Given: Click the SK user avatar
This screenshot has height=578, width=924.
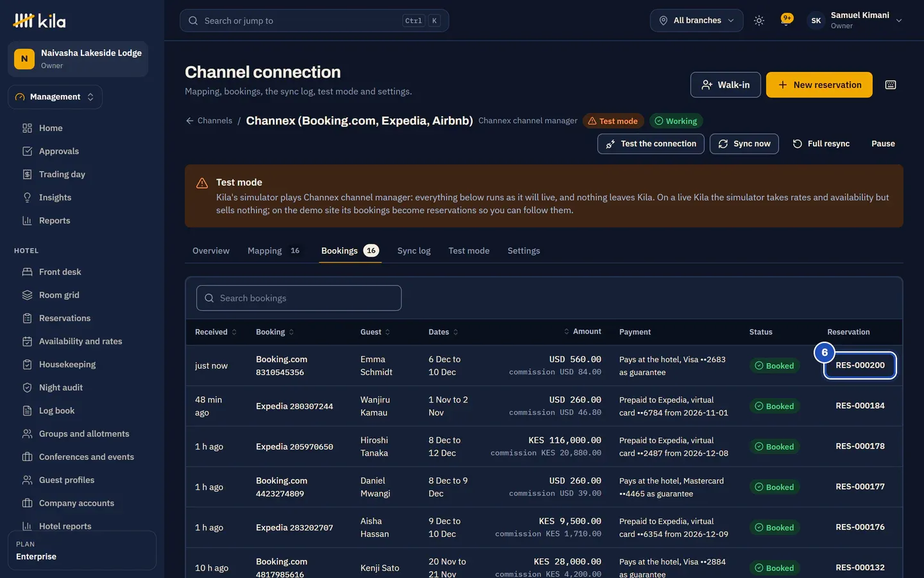Looking at the screenshot, I should 816,21.
